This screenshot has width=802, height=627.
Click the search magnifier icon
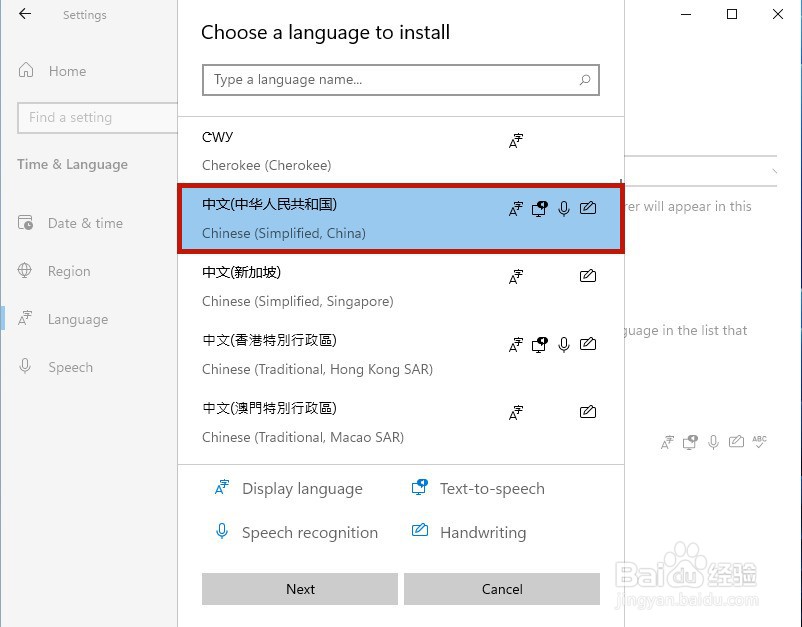point(585,79)
